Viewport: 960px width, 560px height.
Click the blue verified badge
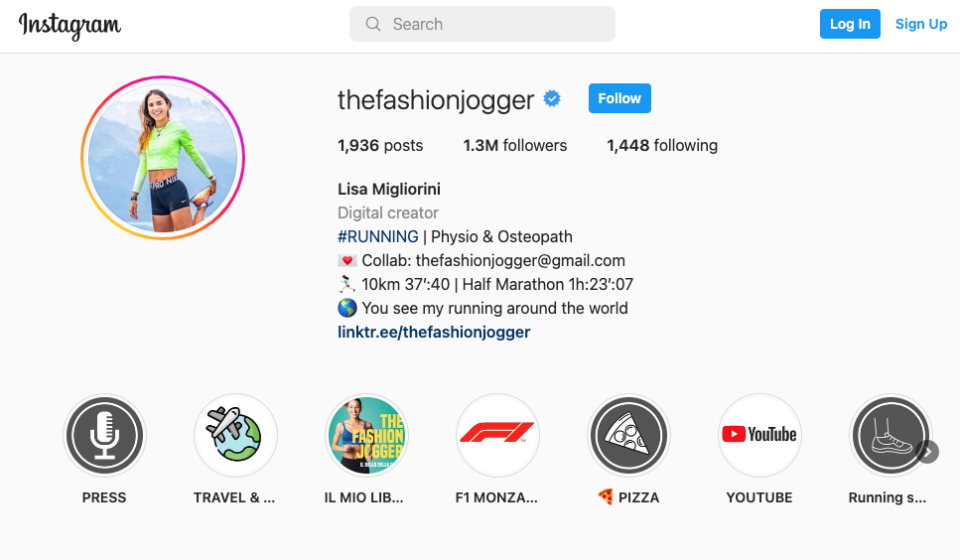coord(552,98)
